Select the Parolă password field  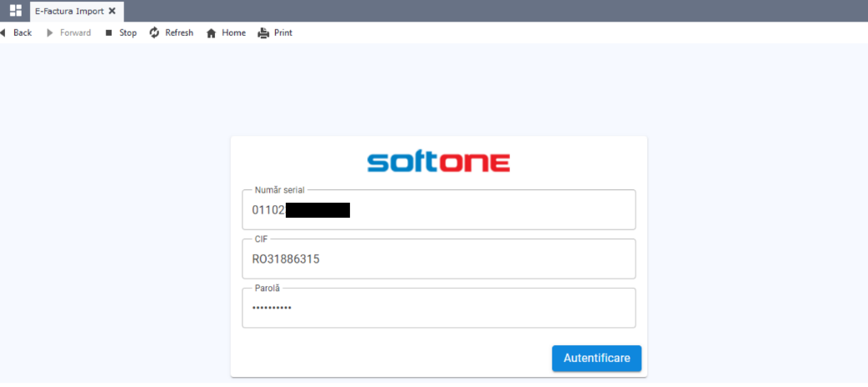coord(438,308)
